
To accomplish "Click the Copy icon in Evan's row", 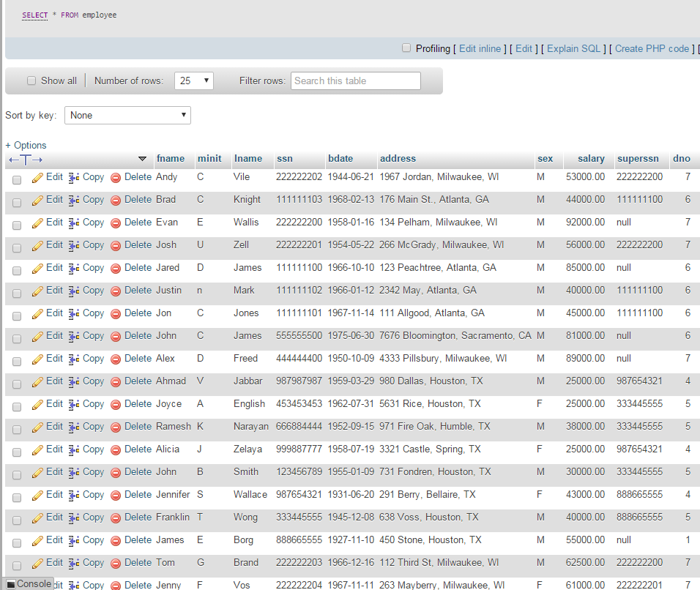I will point(74,223).
